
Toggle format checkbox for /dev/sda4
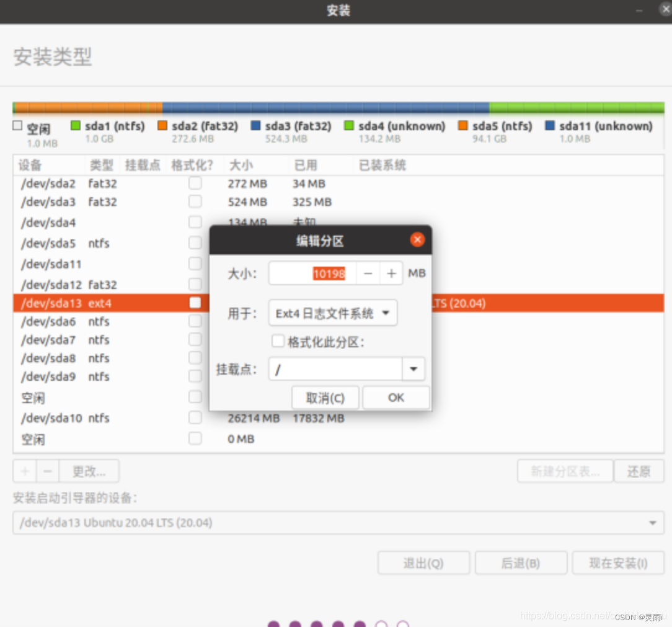point(195,222)
